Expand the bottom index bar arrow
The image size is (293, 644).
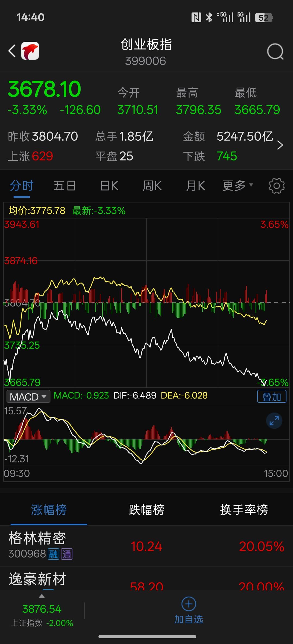[x=42, y=596]
